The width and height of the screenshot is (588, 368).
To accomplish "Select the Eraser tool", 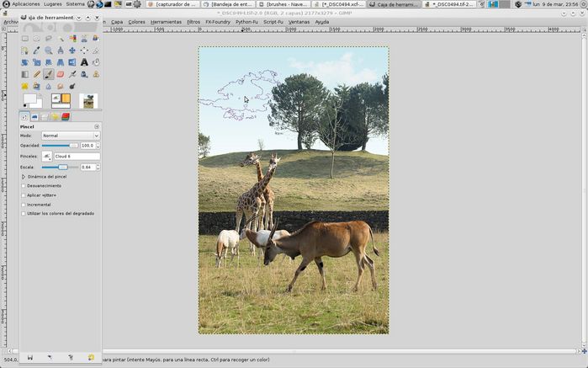I will [61, 74].
